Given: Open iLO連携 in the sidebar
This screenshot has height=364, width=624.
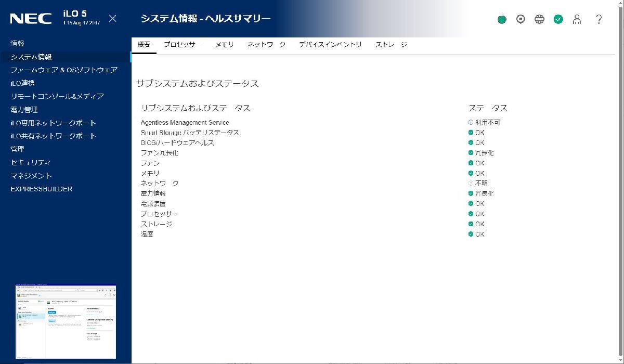Looking at the screenshot, I should [22, 83].
